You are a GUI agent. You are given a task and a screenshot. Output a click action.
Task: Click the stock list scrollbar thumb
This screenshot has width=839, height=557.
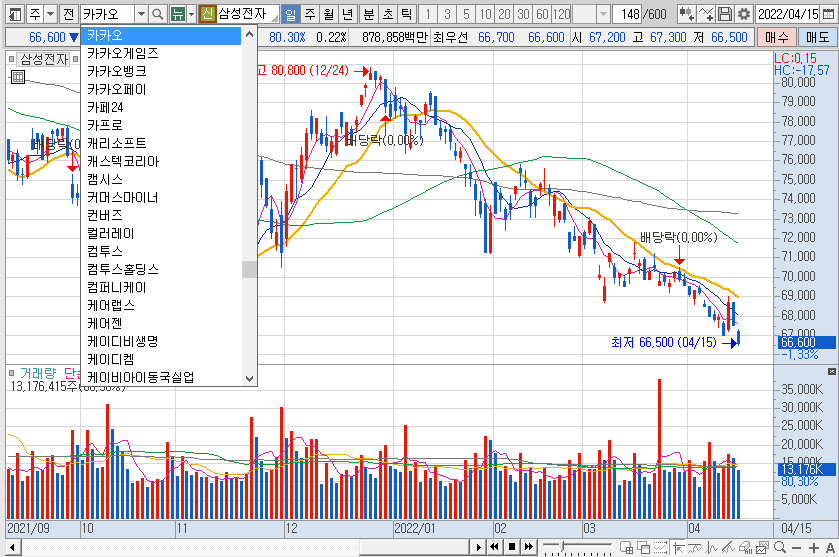point(249,269)
